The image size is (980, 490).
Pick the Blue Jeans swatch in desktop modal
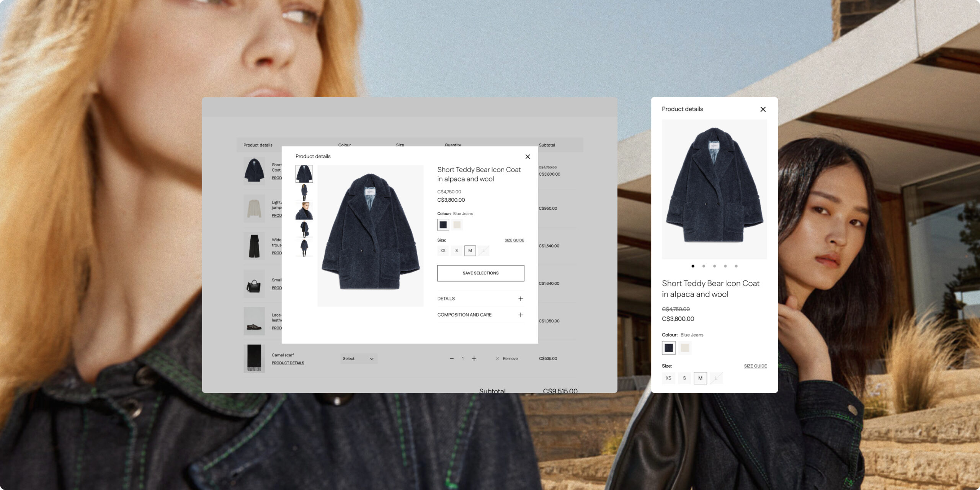click(443, 225)
